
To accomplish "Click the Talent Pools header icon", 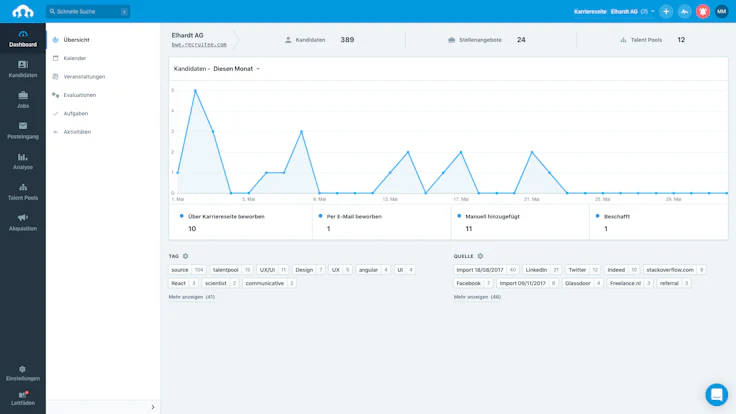I will click(623, 40).
